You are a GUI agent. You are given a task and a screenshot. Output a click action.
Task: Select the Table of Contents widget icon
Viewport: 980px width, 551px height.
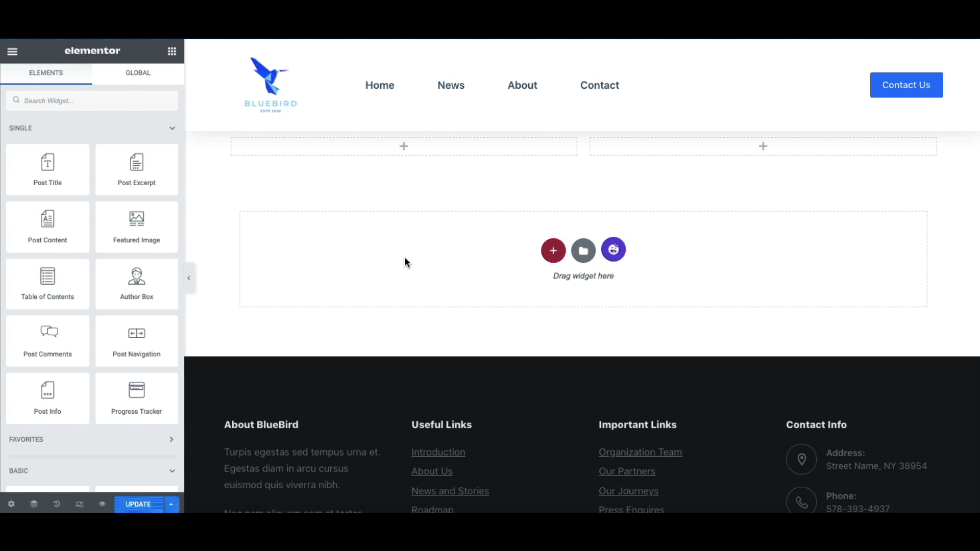47,276
